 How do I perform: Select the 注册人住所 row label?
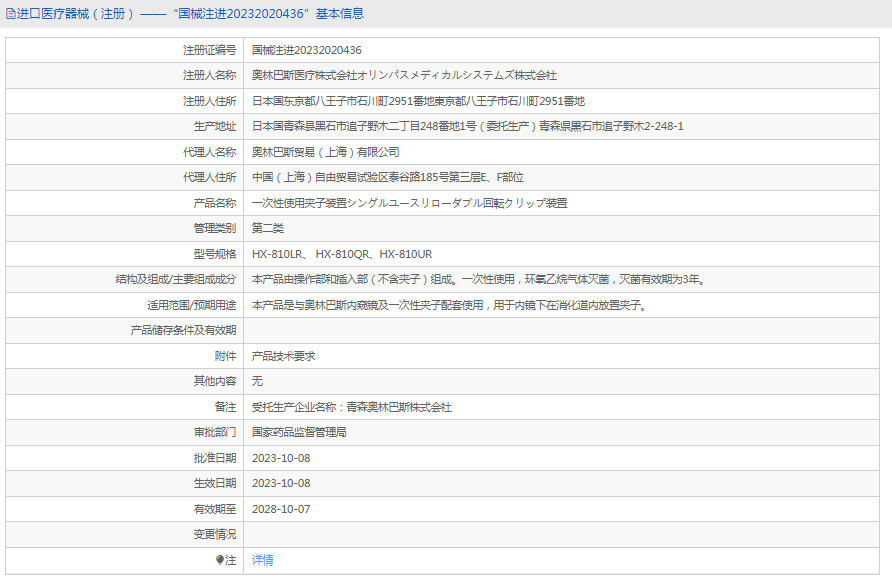tap(209, 101)
